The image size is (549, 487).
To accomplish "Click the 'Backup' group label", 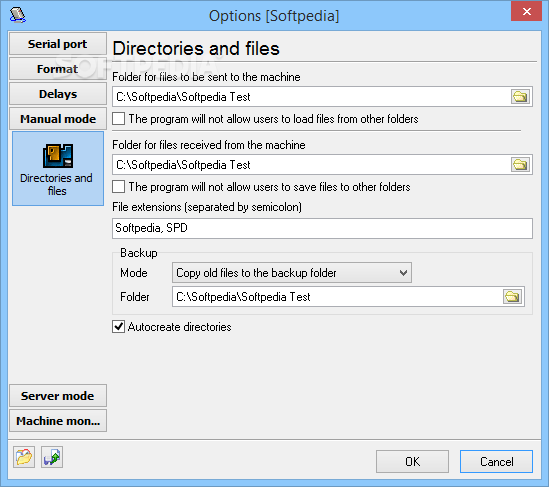I will [x=139, y=253].
